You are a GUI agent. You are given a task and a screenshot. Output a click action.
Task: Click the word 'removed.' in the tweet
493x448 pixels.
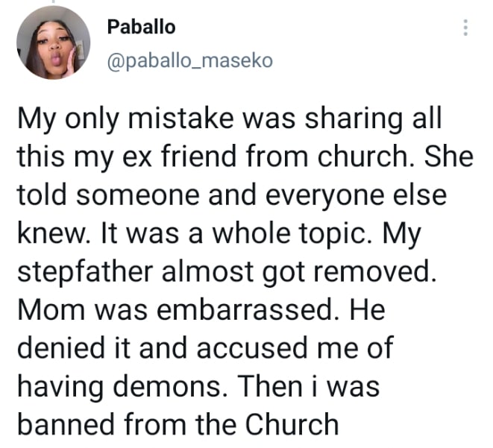(x=375, y=271)
